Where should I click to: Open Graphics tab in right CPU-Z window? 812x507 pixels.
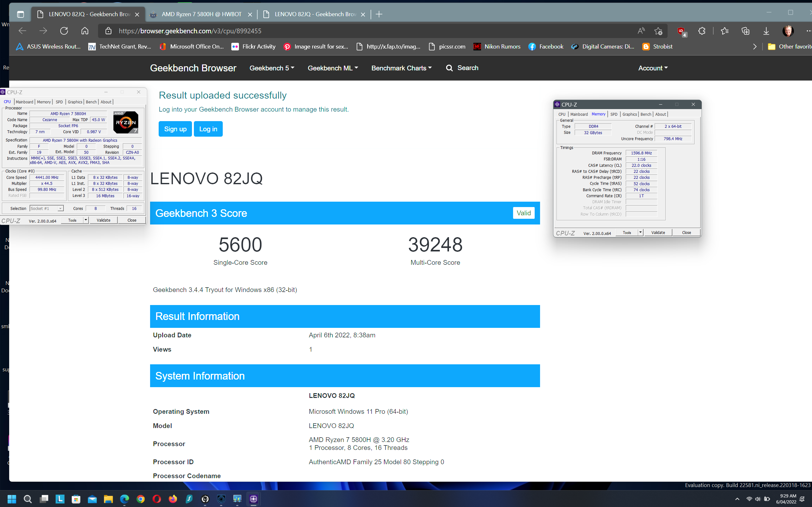(630, 114)
